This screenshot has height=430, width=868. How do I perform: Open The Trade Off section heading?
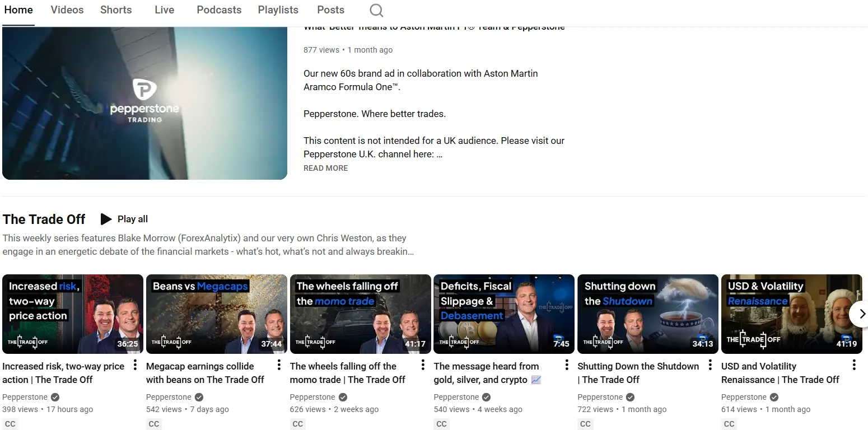pyautogui.click(x=44, y=219)
